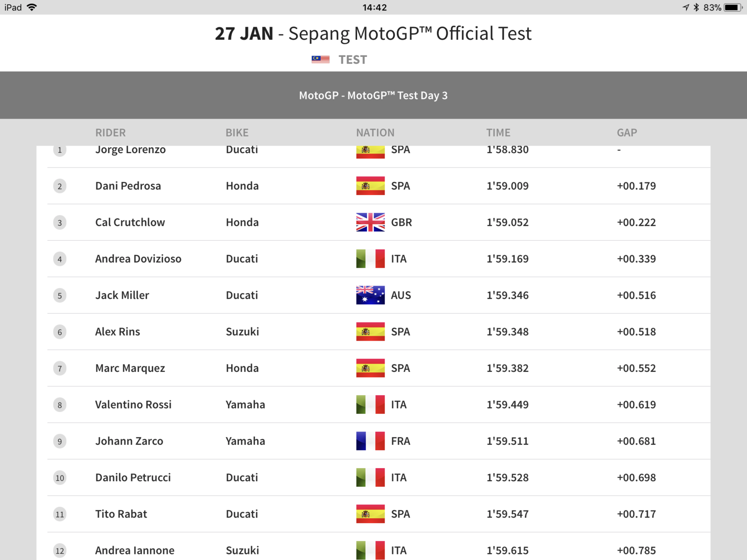This screenshot has width=747, height=560.
Task: Open Andrea Dovizioso rider entry
Action: (138, 259)
